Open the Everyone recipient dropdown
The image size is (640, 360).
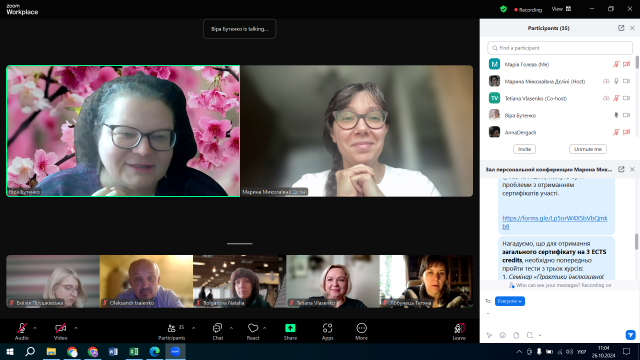pyautogui.click(x=510, y=301)
